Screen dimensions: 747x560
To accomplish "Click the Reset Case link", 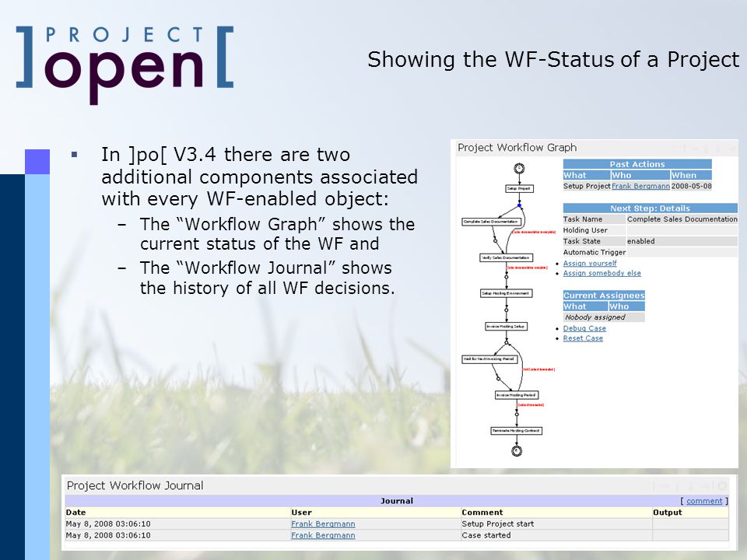I will click(583, 338).
